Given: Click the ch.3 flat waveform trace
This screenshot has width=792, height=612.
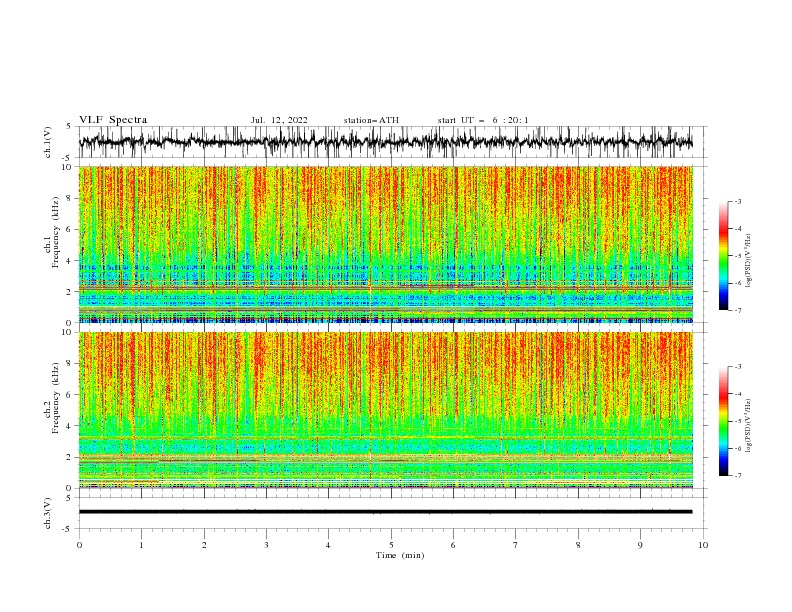Looking at the screenshot, I should click(385, 512).
